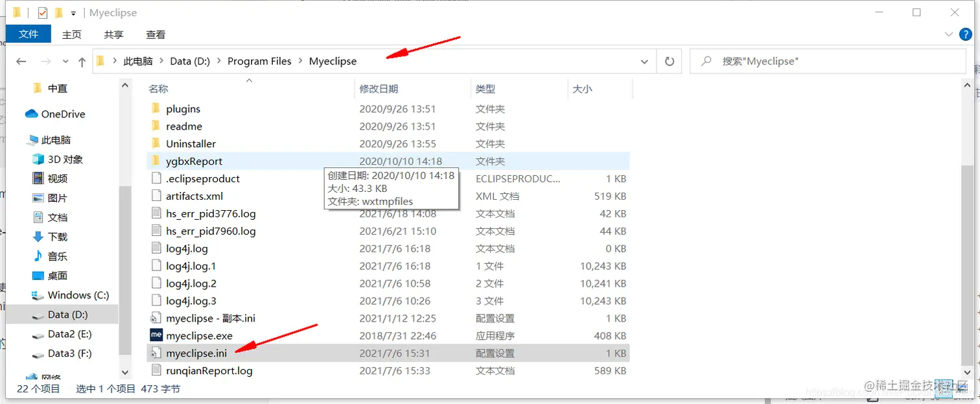
Task: Select 此电脑 in the navigation pane
Action: click(x=56, y=140)
